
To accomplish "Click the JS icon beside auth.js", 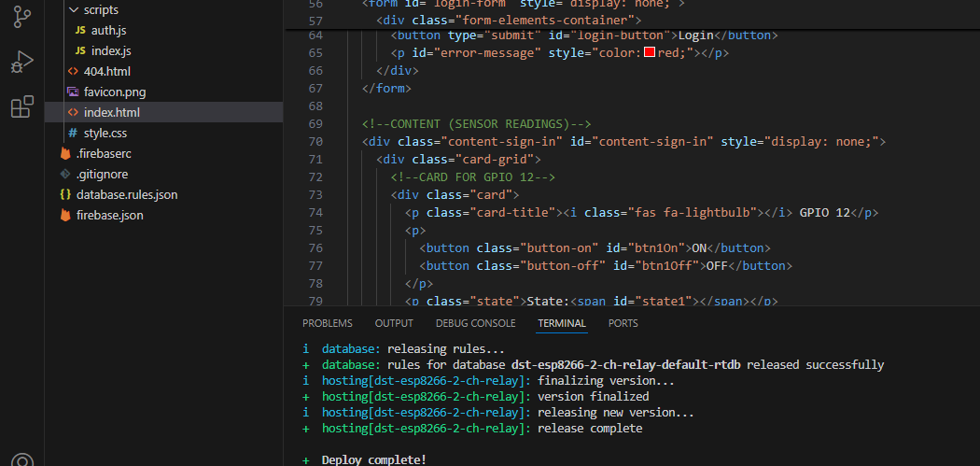I will tap(80, 31).
